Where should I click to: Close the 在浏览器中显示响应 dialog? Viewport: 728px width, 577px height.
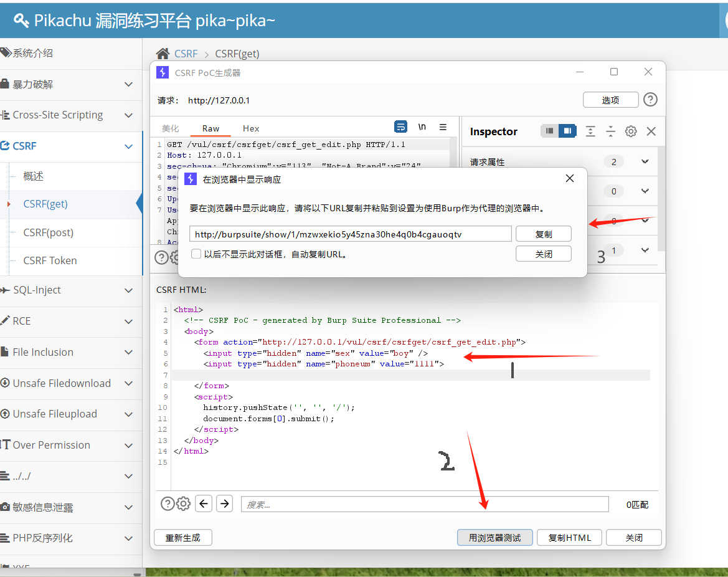click(x=570, y=178)
